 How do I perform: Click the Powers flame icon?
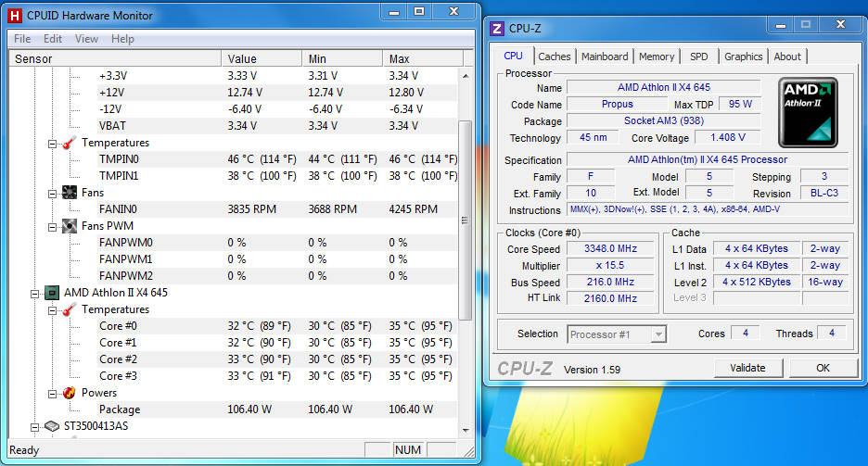point(69,393)
